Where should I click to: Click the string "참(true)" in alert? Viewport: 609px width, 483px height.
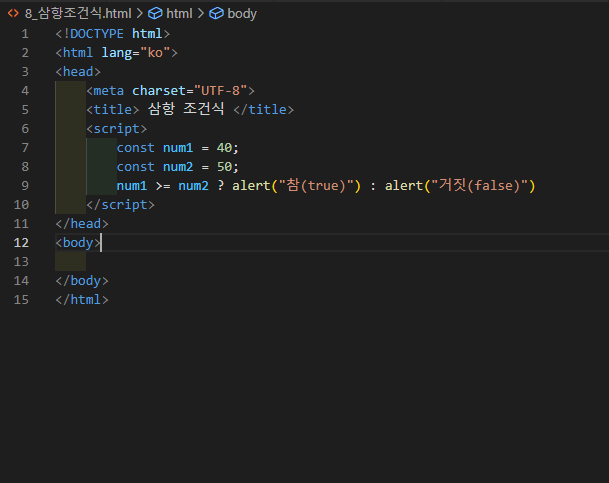pyautogui.click(x=316, y=186)
